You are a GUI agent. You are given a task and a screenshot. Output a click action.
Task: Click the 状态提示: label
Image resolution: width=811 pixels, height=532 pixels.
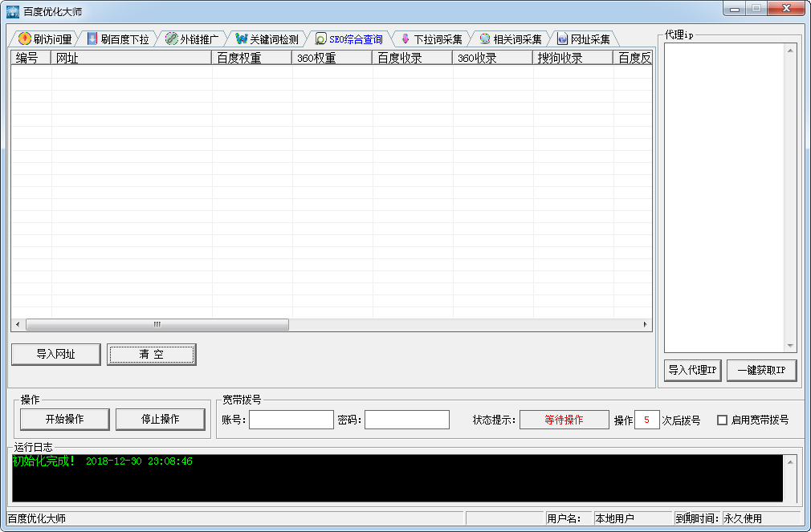(494, 420)
